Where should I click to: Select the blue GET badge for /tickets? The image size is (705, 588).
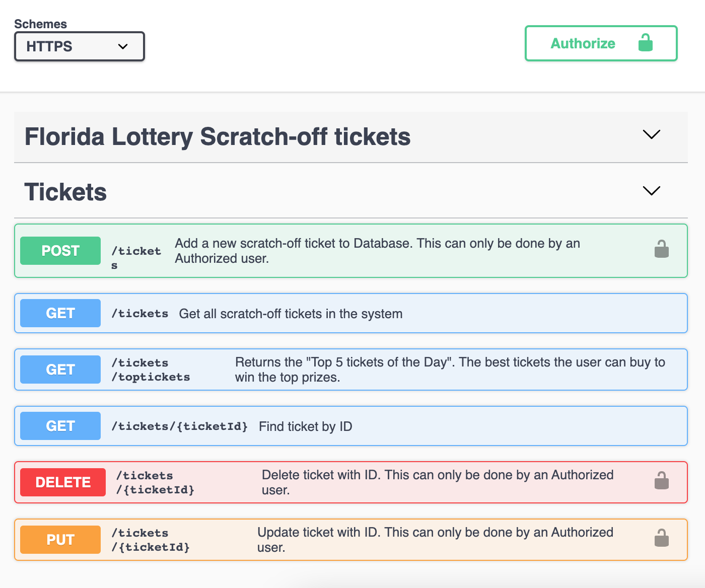point(60,313)
